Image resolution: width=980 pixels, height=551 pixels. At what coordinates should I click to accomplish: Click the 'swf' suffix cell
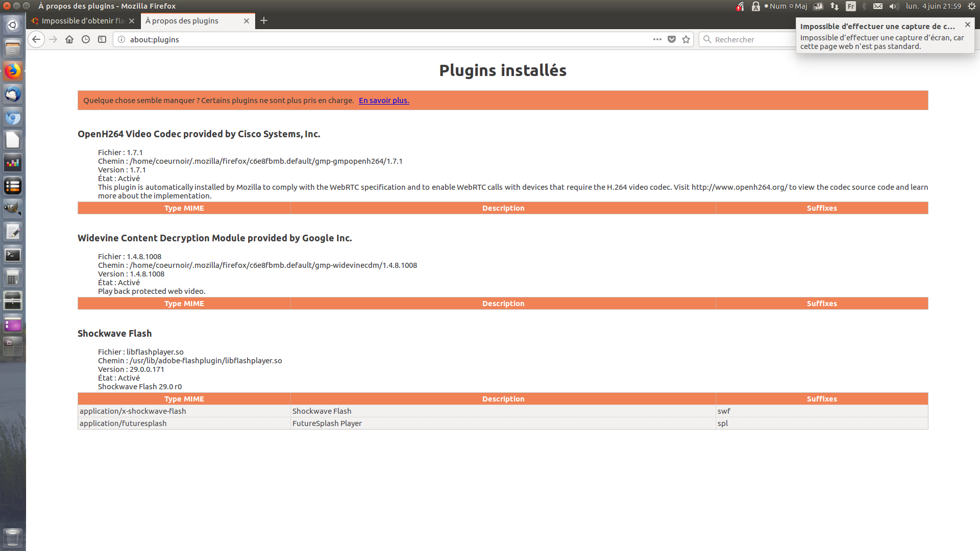pos(822,411)
